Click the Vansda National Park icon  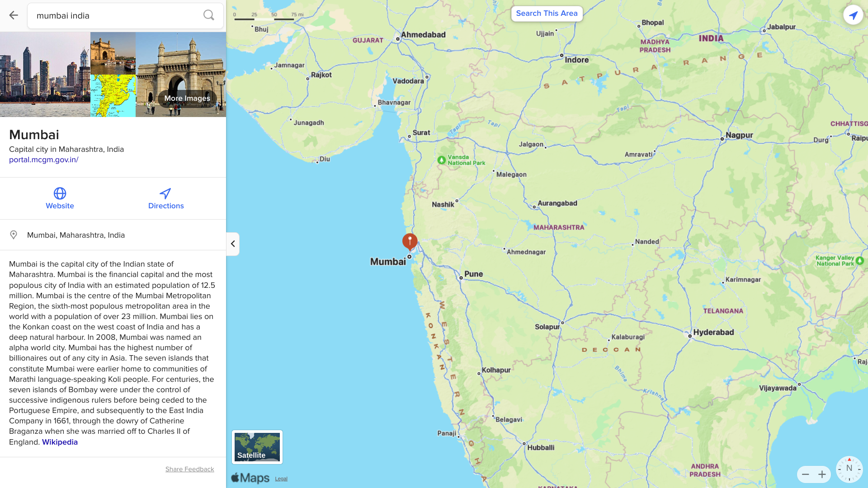click(x=442, y=160)
